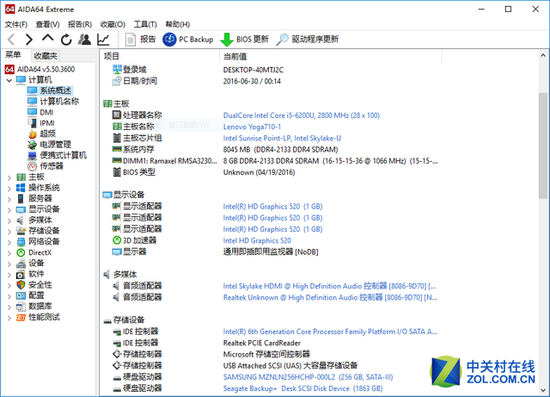This screenshot has height=397, width=550.
Task: Expand the 网络设备 node
Action: pos(9,242)
